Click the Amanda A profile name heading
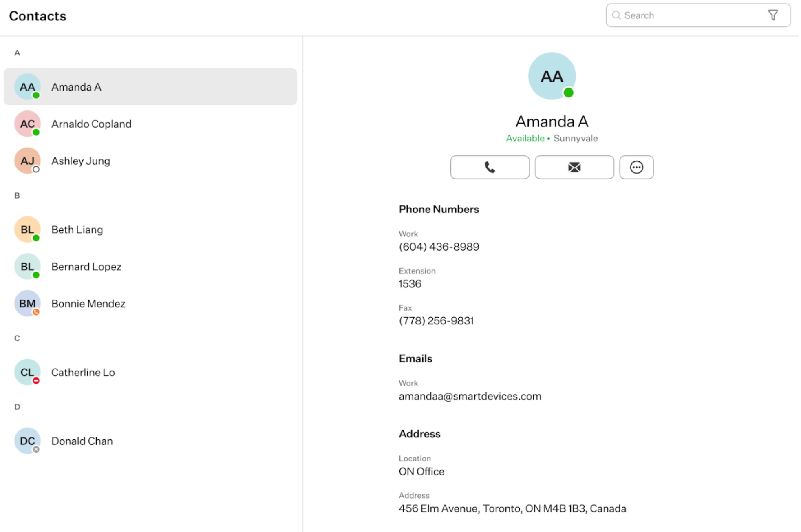The image size is (801, 532). (x=552, y=121)
